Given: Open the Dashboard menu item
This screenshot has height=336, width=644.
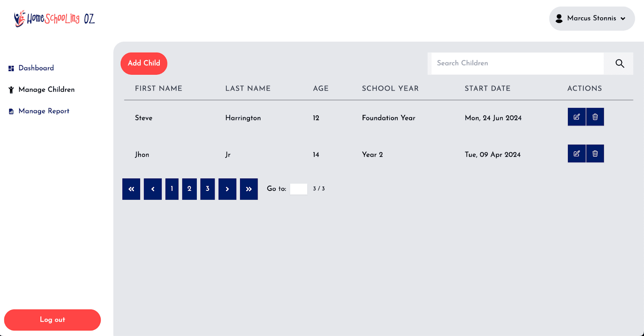Looking at the screenshot, I should tap(36, 68).
